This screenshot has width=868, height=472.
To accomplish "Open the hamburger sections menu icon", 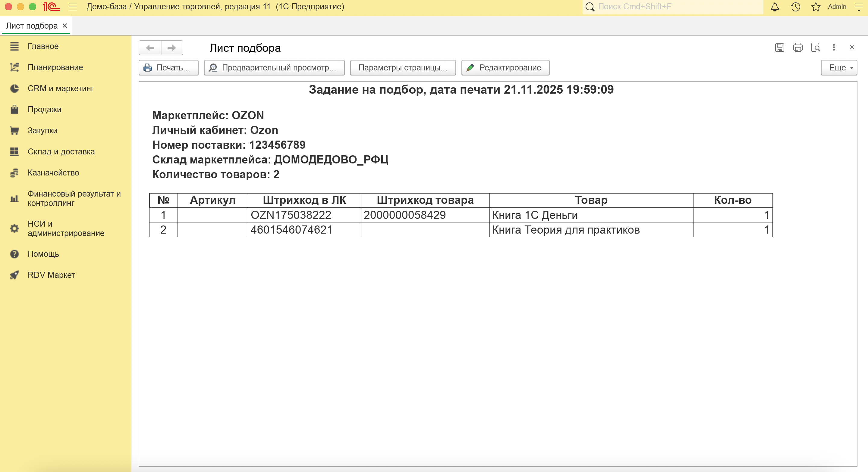I will click(73, 7).
